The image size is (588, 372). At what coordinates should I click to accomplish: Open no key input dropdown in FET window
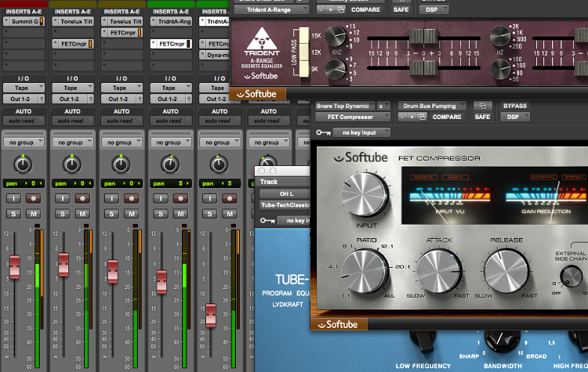point(361,132)
